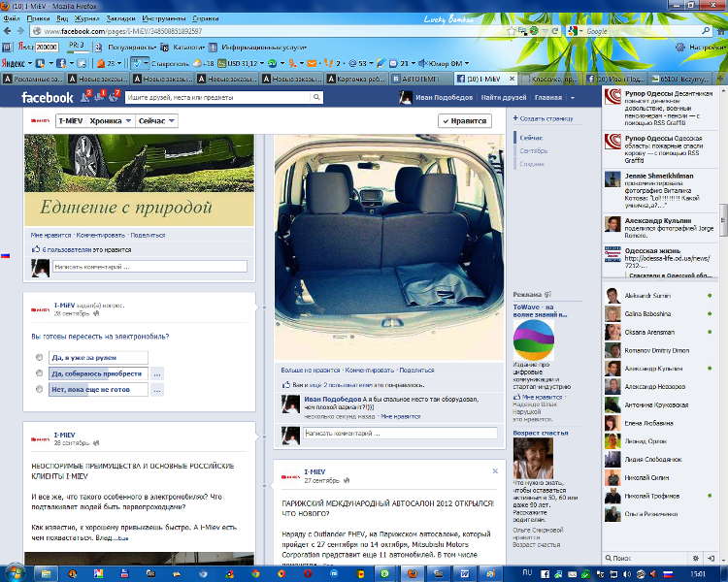Viewport: 728px width, 582px height.
Task: Close the 27 сентября post with X
Action: point(495,471)
